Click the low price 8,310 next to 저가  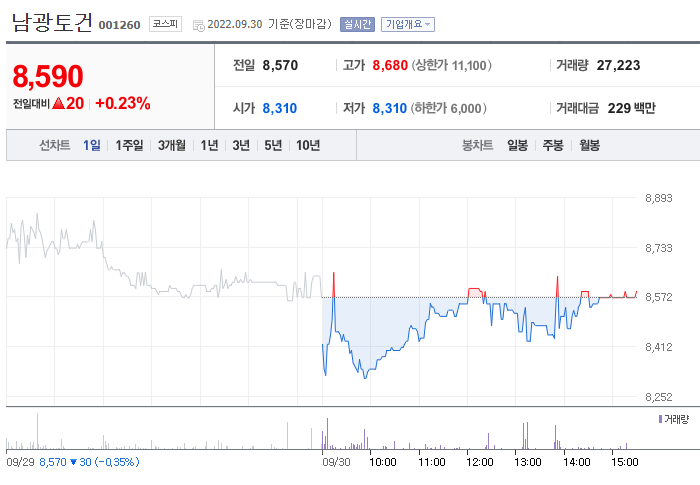(x=390, y=109)
